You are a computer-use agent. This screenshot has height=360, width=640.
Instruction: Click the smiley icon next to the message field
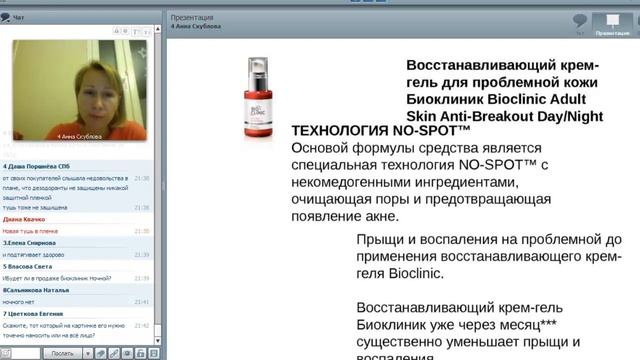coord(6,353)
